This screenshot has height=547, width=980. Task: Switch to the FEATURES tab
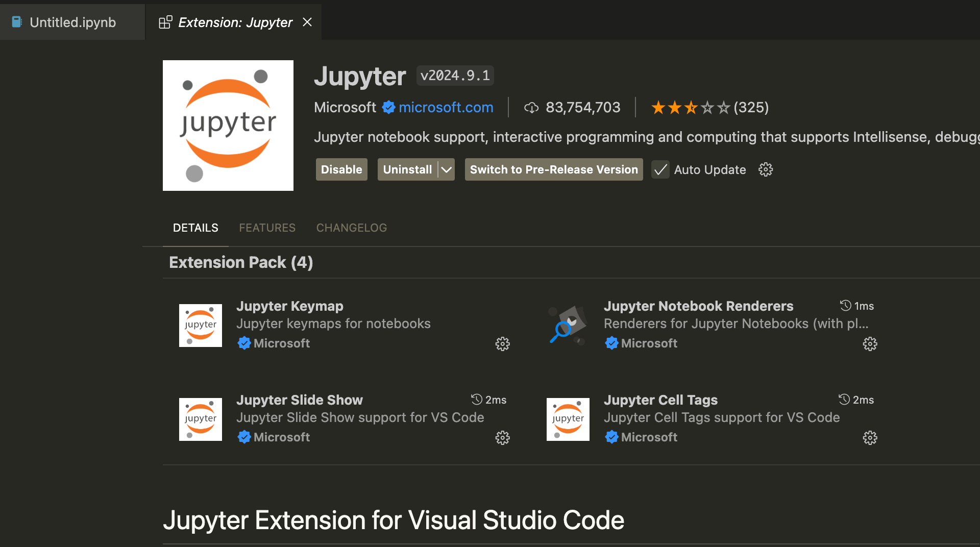tap(267, 228)
